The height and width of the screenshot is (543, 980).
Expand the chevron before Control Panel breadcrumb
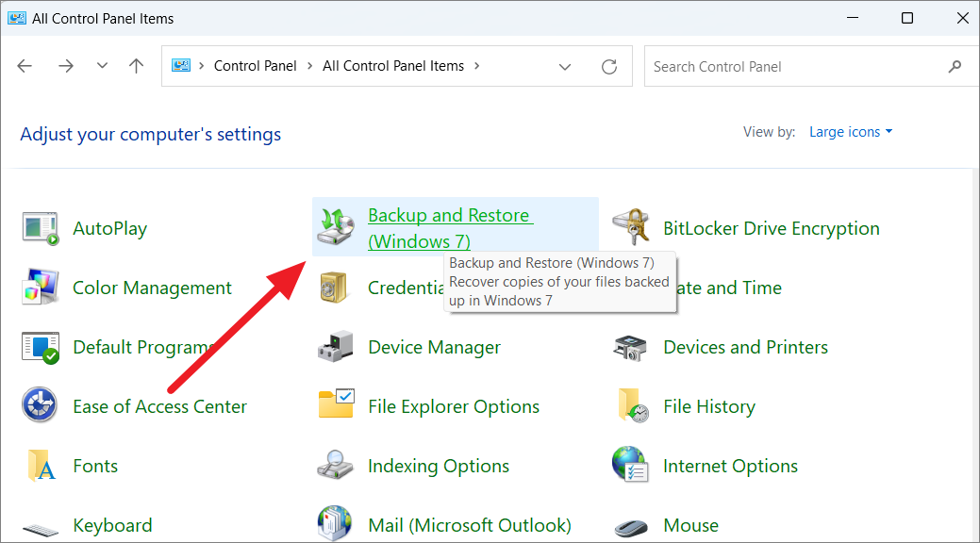coord(201,66)
